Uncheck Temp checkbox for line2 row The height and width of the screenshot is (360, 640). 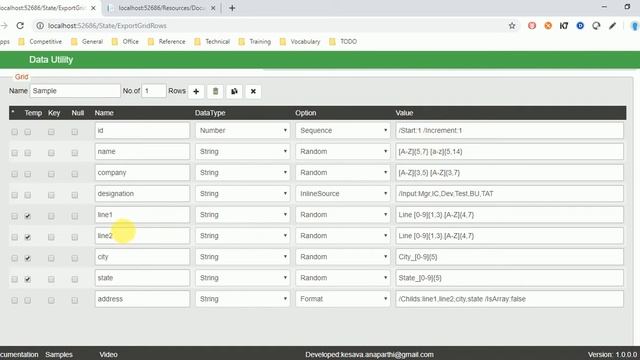pos(28,237)
